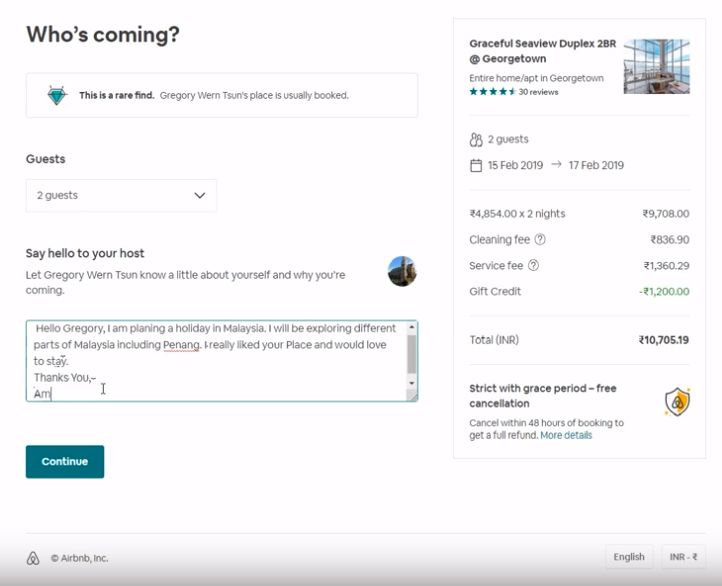Open the 2 guests dropdown
This screenshot has height=586, width=722.
pos(121,196)
